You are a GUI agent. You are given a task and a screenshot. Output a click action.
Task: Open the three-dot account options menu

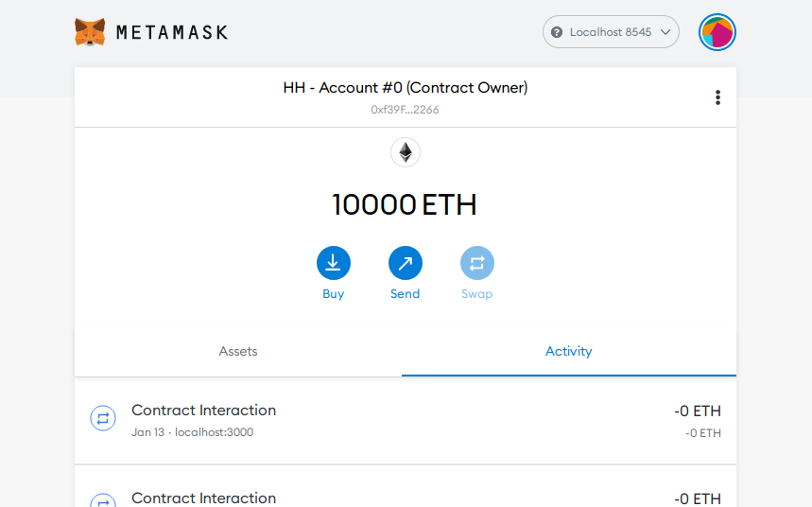[x=717, y=97]
